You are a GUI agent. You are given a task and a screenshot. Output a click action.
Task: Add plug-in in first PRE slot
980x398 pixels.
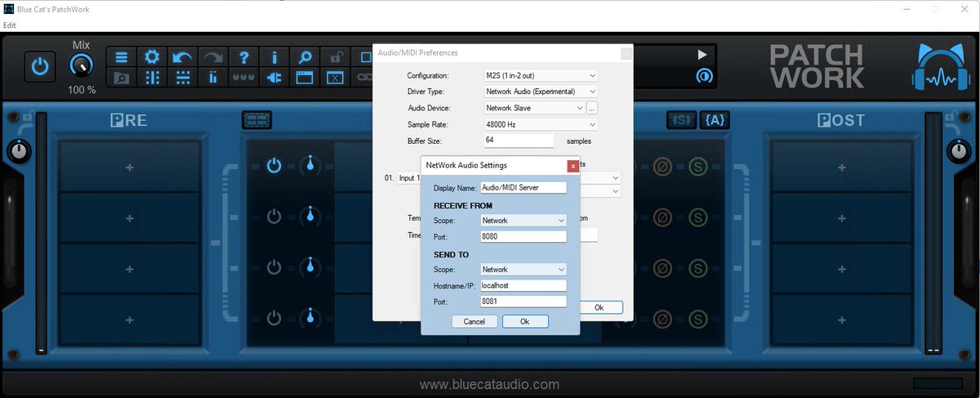tap(129, 168)
